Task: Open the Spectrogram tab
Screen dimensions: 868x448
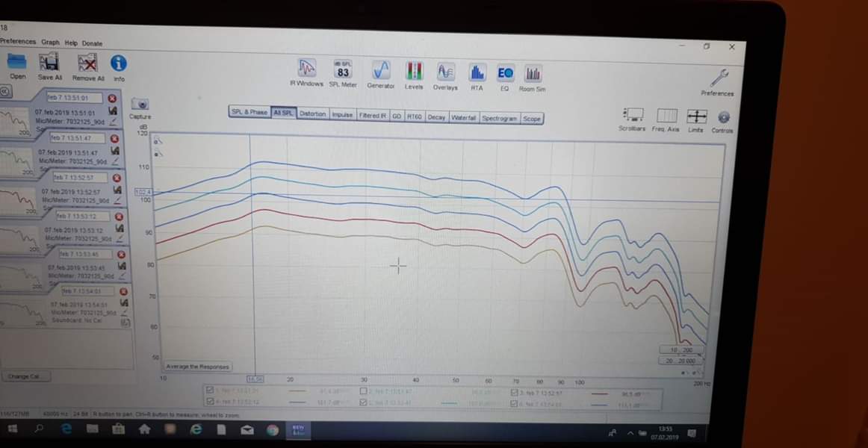Action: point(499,119)
